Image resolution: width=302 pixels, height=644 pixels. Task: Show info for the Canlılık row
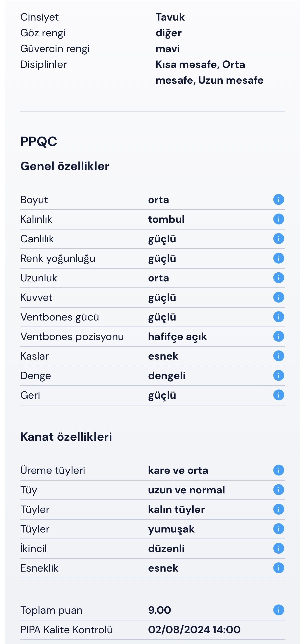pos(278,239)
